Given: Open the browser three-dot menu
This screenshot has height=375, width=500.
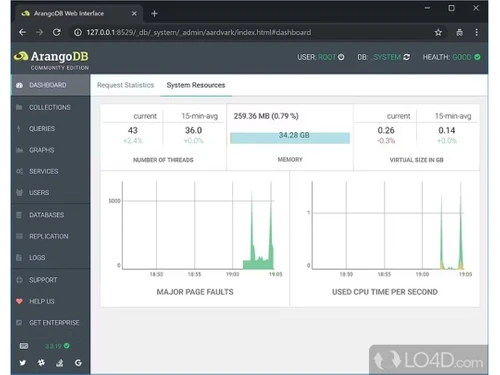Looking at the screenshot, I should pyautogui.click(x=477, y=32).
